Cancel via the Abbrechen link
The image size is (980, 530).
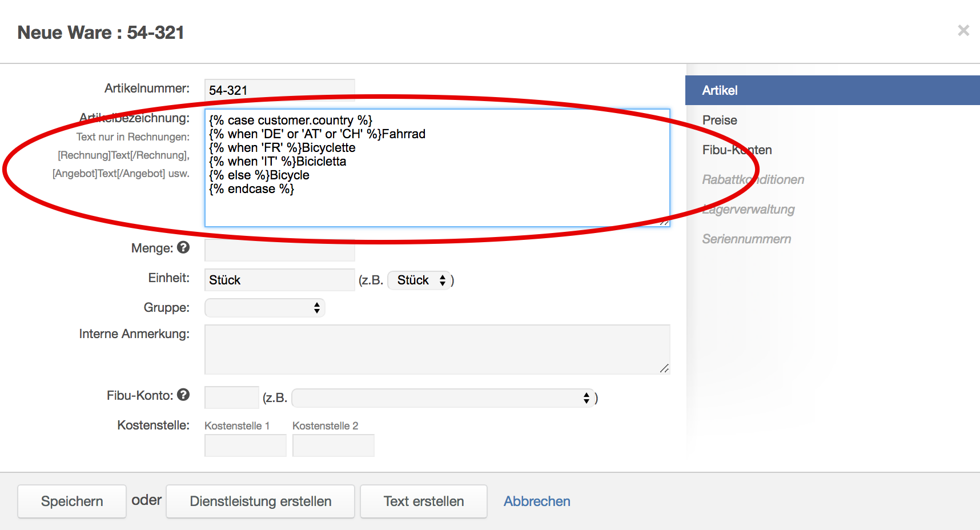[x=537, y=501]
